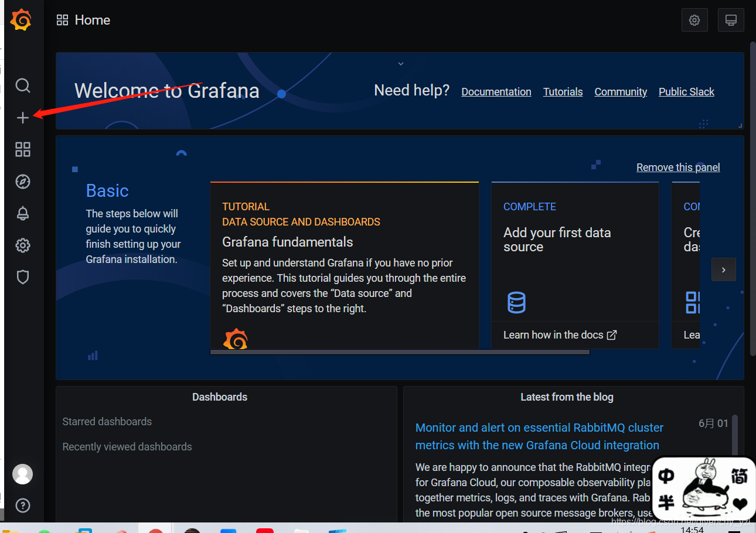
Task: Click the Home dashboard grid icon
Action: pyautogui.click(x=62, y=20)
